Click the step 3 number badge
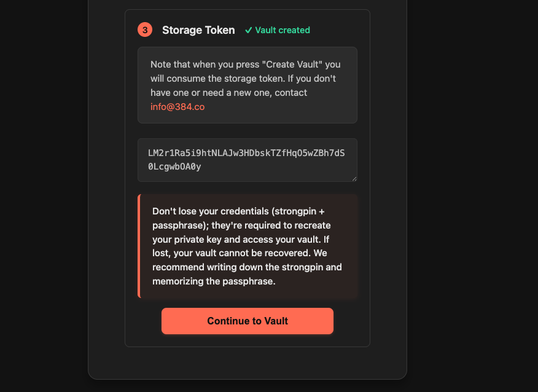This screenshot has width=538, height=392. pos(145,30)
